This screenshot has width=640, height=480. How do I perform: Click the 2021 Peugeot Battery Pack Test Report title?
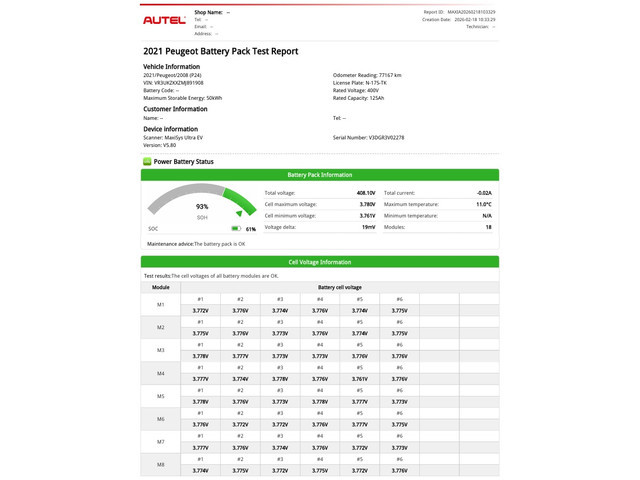(220, 51)
